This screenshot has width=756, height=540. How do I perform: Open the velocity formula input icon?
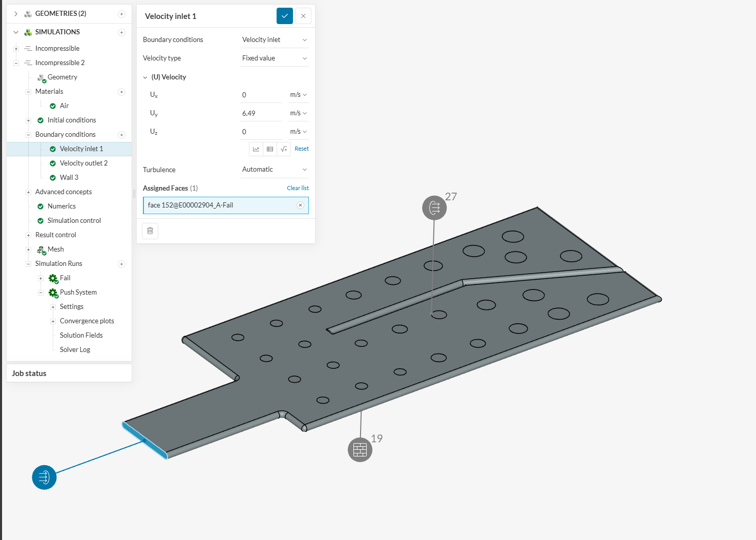click(x=284, y=149)
